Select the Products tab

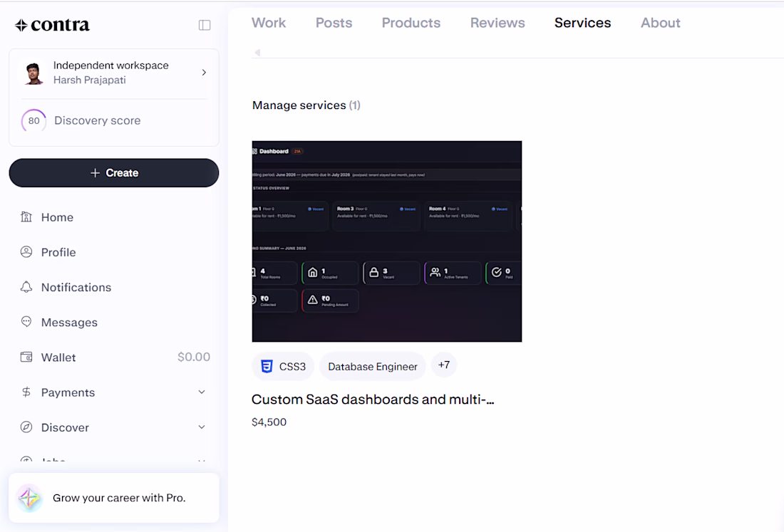(x=411, y=23)
